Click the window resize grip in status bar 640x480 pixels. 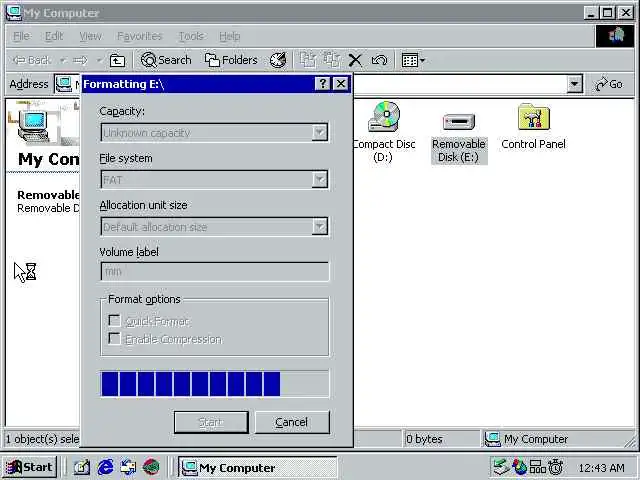coord(631,441)
